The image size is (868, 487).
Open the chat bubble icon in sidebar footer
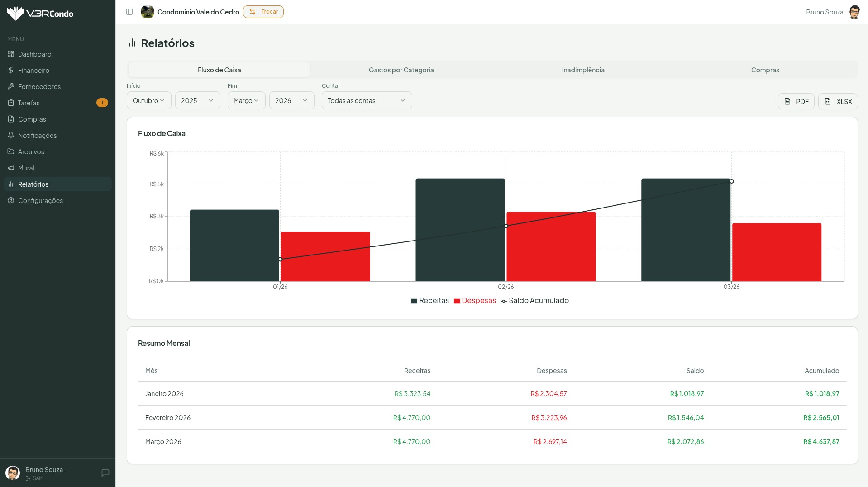(105, 473)
